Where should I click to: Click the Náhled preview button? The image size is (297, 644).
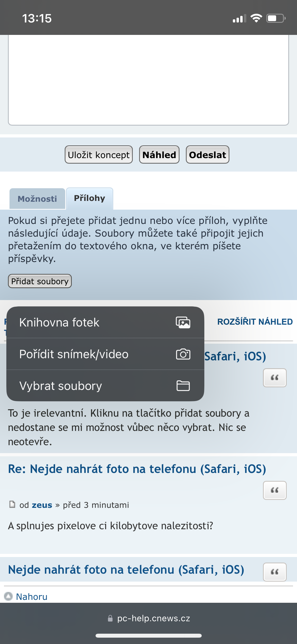[x=159, y=155]
